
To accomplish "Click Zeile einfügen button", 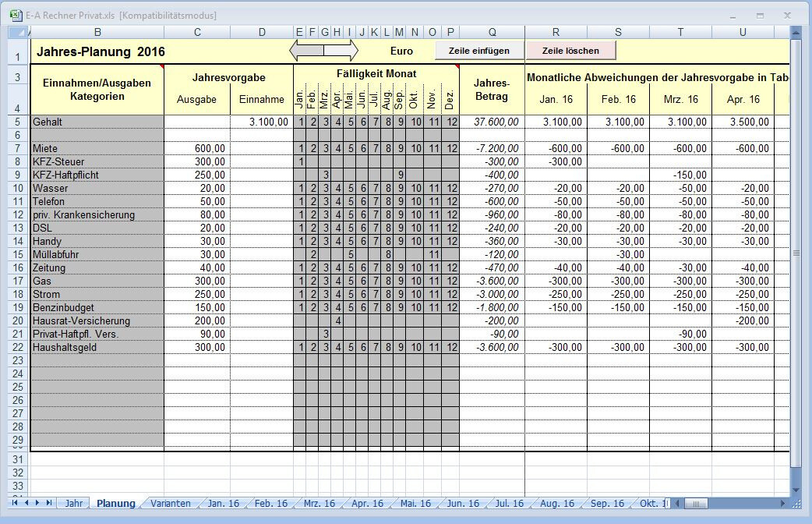I will click(x=479, y=51).
